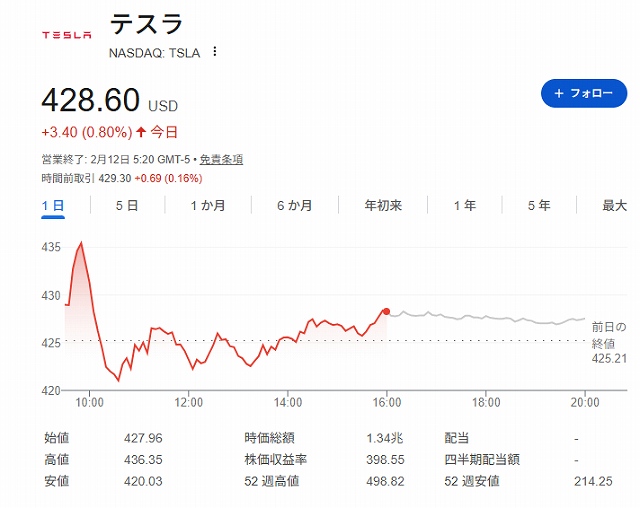Image resolution: width=640 pixels, height=508 pixels.
Task: Open the three-dot more options menu
Action: tap(214, 52)
